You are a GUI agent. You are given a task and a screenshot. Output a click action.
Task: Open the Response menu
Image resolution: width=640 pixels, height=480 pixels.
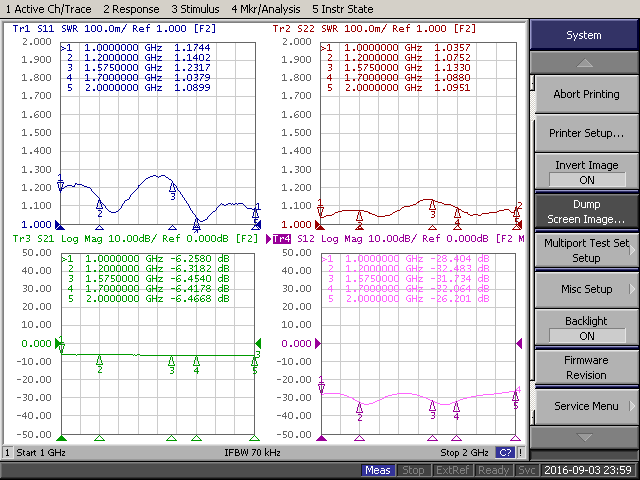pos(131,9)
